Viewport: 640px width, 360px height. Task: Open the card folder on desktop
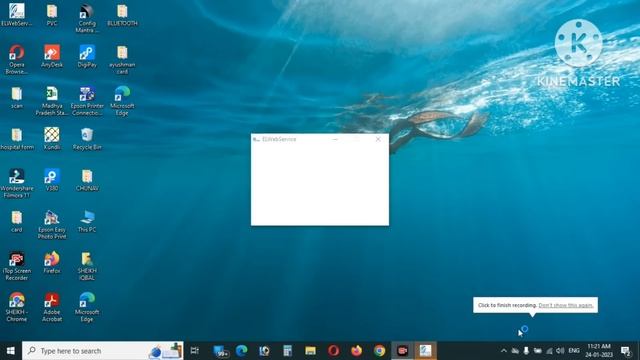pyautogui.click(x=17, y=222)
